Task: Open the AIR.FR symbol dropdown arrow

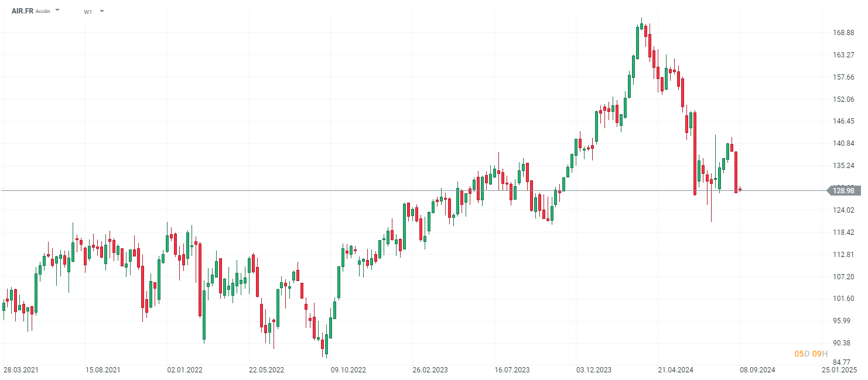Action: (57, 11)
